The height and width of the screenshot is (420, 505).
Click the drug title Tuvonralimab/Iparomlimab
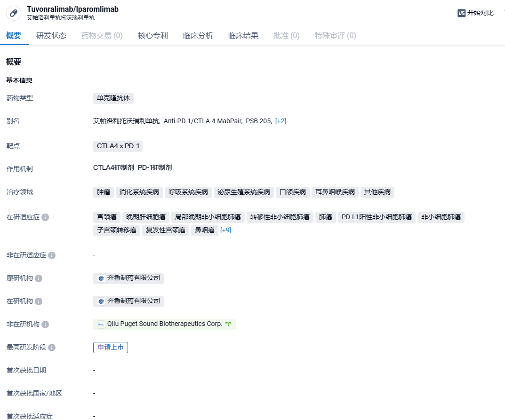73,9
